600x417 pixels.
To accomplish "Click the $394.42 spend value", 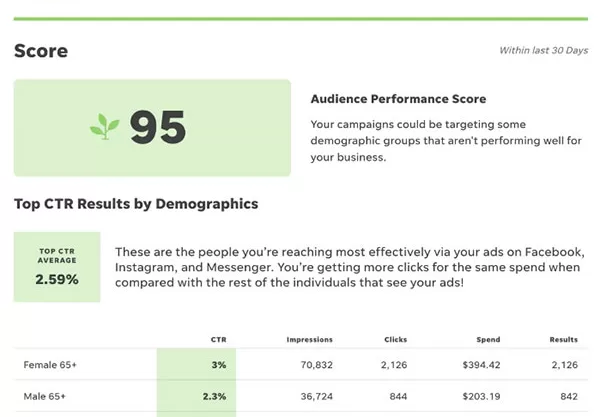I will pos(481,365).
